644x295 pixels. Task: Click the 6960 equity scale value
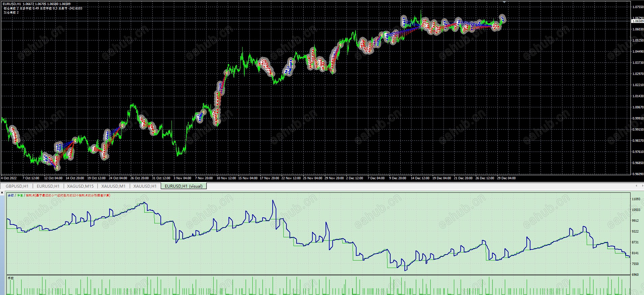[x=635, y=275]
